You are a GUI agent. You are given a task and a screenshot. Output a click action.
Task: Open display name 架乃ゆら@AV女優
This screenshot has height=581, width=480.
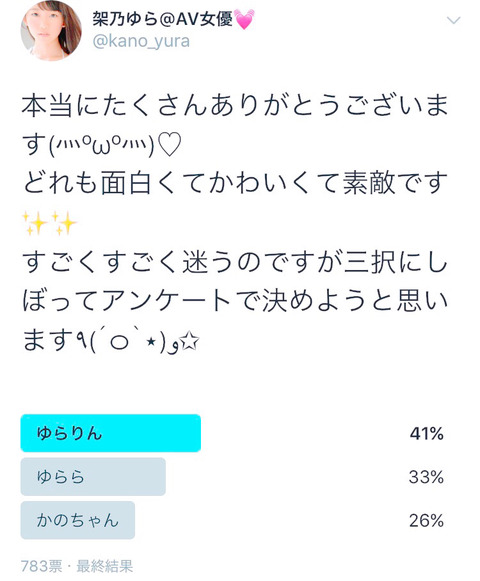(x=162, y=18)
